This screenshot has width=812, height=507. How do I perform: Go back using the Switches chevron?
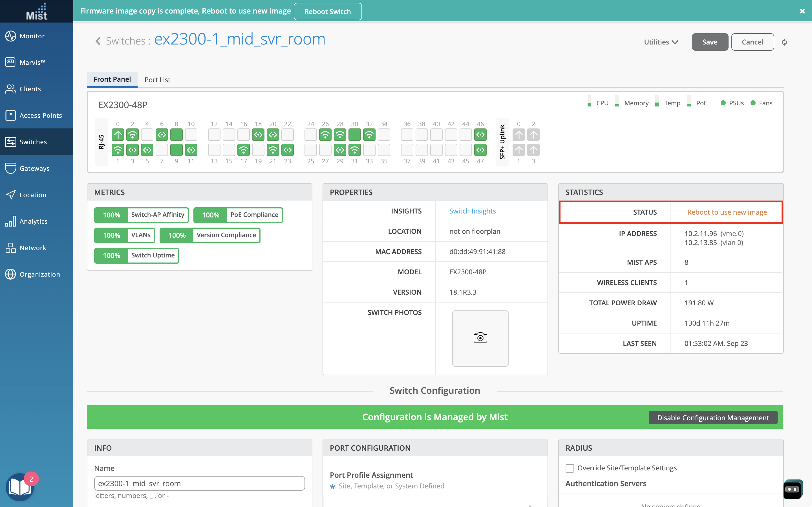(98, 41)
